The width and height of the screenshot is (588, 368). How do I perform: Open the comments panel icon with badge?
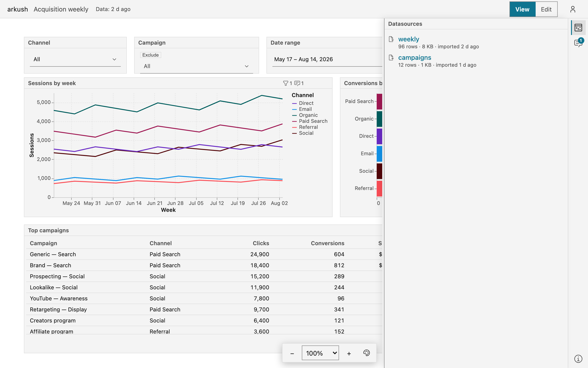click(578, 43)
